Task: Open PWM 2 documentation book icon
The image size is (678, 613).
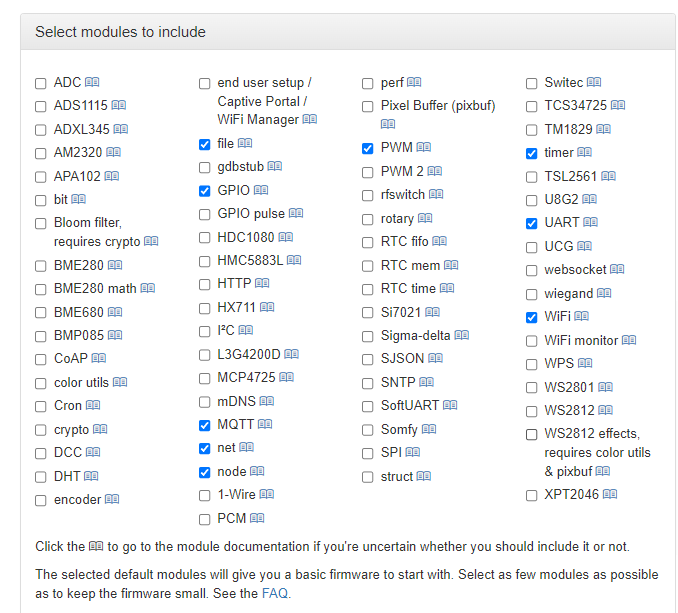Action: click(x=435, y=171)
